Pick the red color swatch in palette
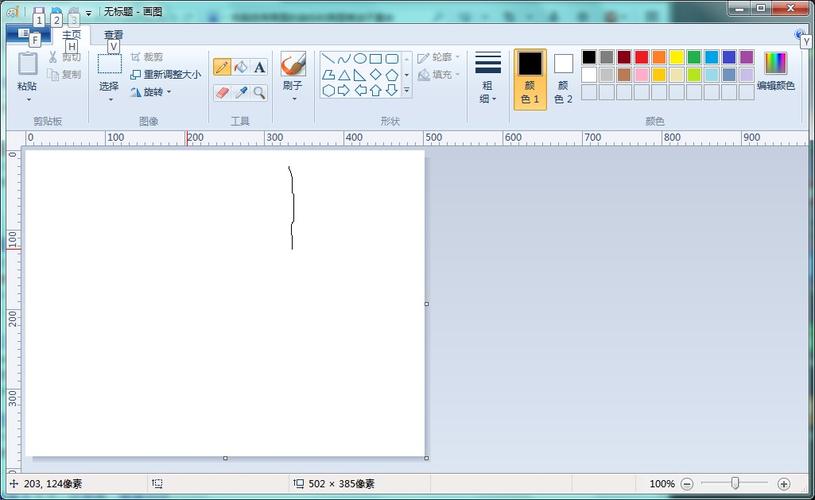Viewport: 815px width, 500px height. [641, 57]
